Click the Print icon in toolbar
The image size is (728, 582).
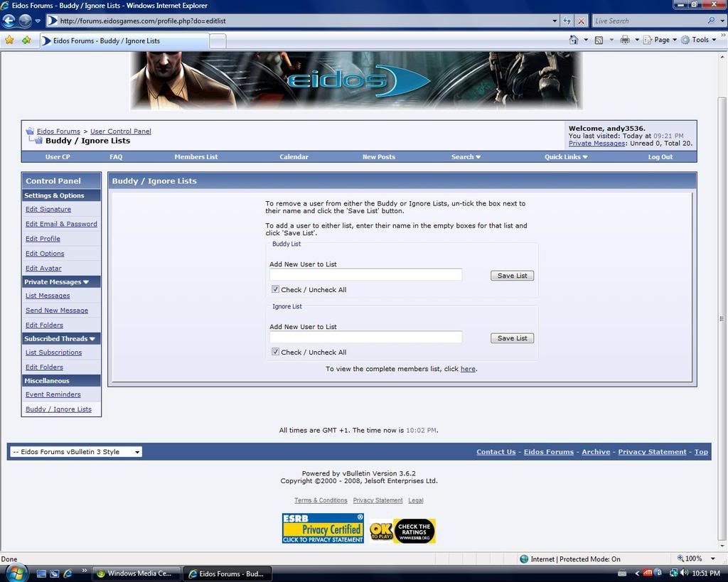click(x=625, y=40)
